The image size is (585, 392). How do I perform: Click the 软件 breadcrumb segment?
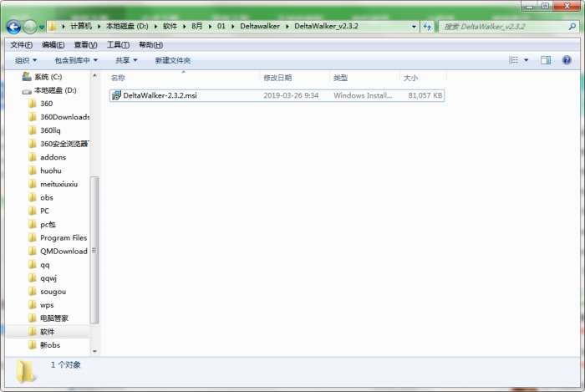170,26
